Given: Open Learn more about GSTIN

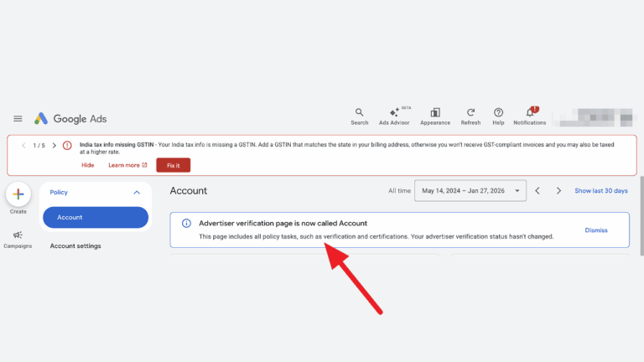Looking at the screenshot, I should click(127, 165).
